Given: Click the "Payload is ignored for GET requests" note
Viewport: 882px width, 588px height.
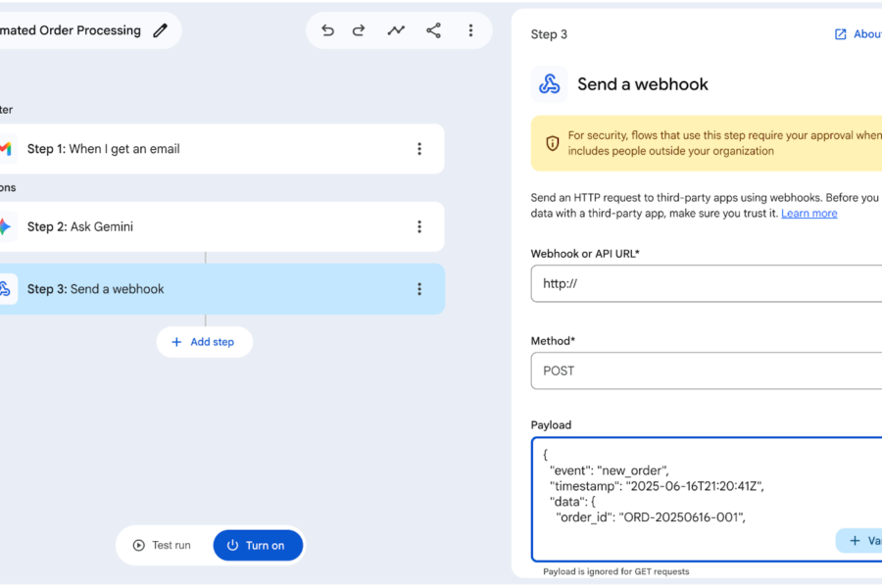Looking at the screenshot, I should click(x=616, y=571).
